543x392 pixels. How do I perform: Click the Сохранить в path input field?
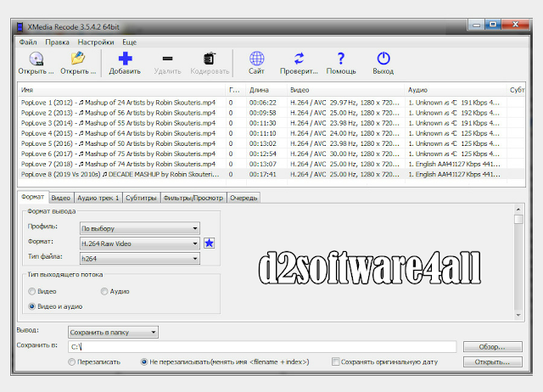click(262, 347)
